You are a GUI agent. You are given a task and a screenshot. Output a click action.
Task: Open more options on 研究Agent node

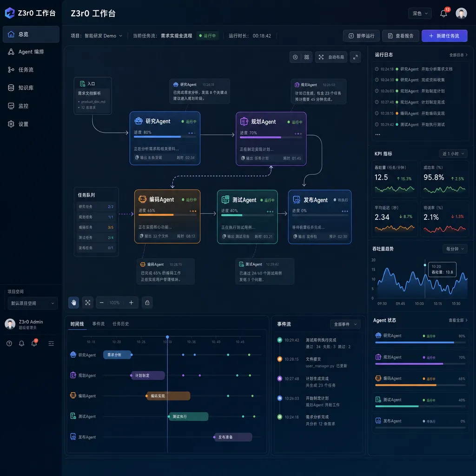coord(192,133)
